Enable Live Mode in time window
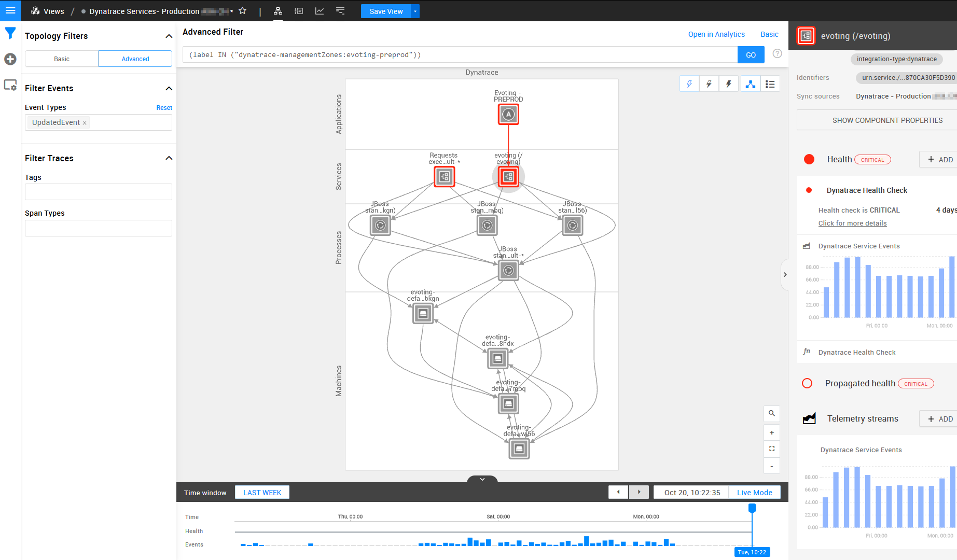957x560 pixels. 754,493
